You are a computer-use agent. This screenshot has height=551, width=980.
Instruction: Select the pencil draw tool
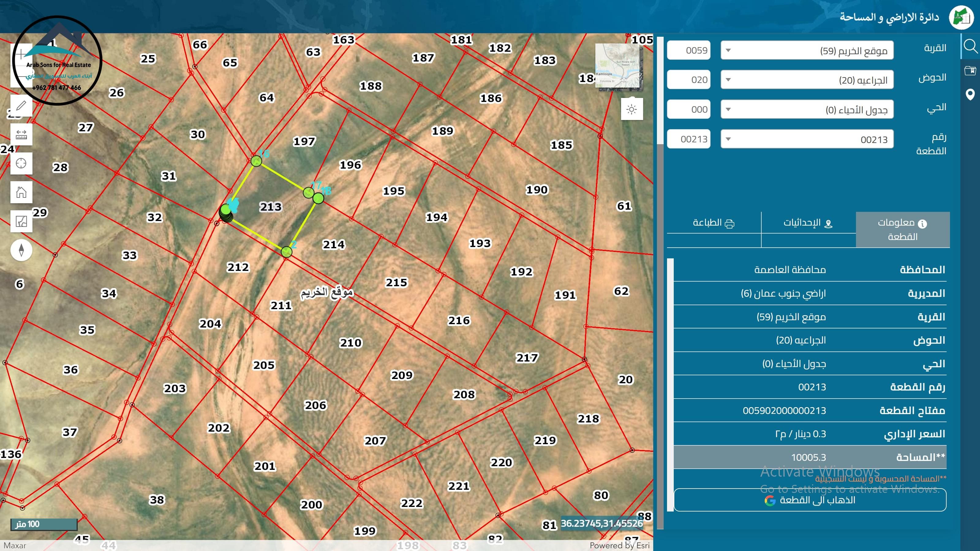tap(21, 105)
